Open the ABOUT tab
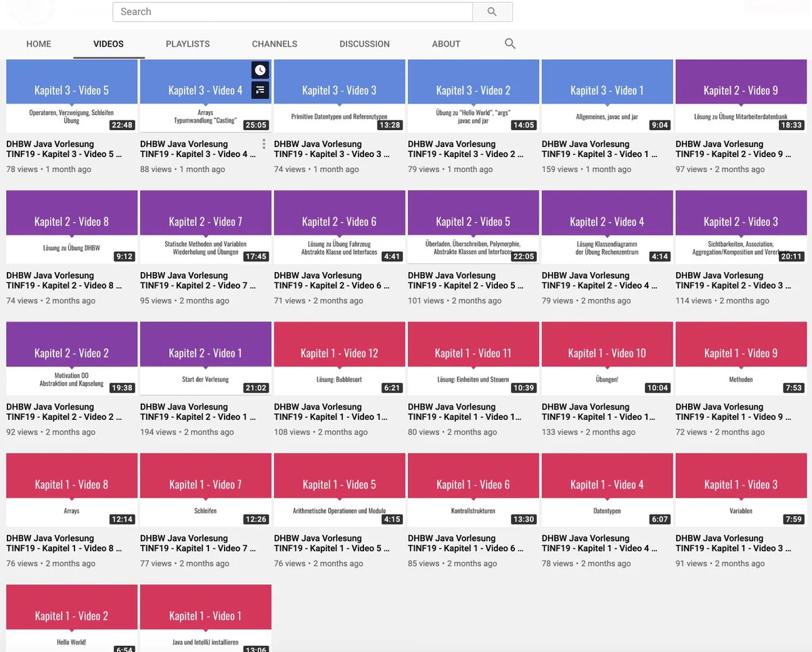 [x=446, y=43]
